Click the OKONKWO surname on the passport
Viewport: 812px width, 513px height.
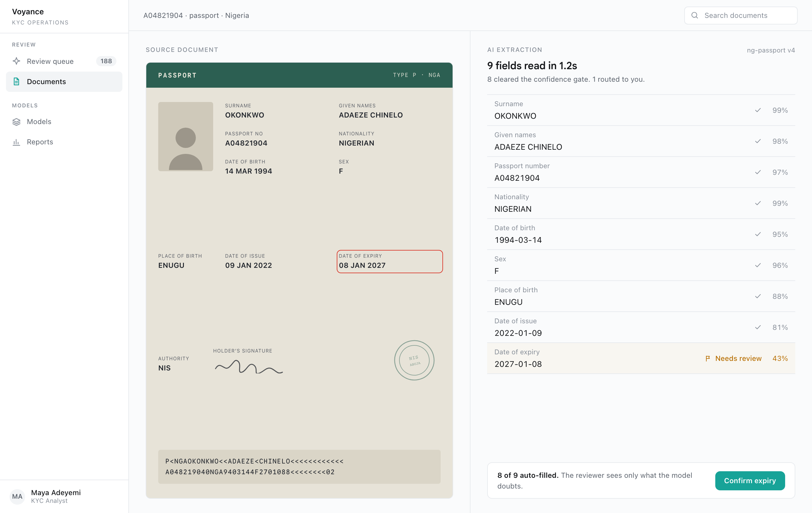[244, 115]
